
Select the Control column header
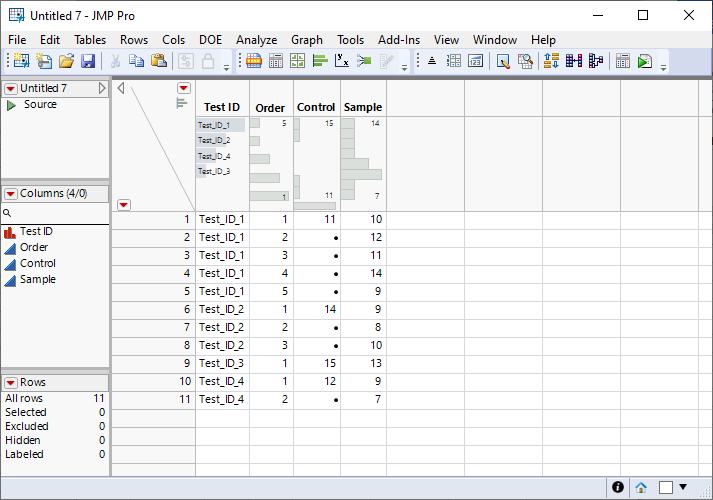click(316, 107)
